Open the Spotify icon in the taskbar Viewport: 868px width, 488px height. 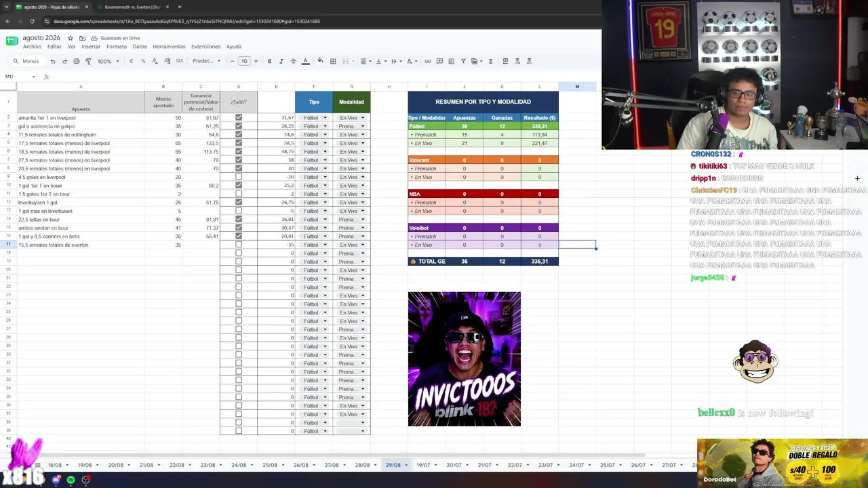[x=71, y=480]
